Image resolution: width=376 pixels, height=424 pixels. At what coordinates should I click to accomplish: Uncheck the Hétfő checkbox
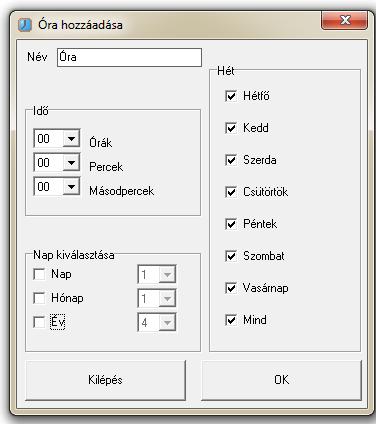tap(231, 96)
